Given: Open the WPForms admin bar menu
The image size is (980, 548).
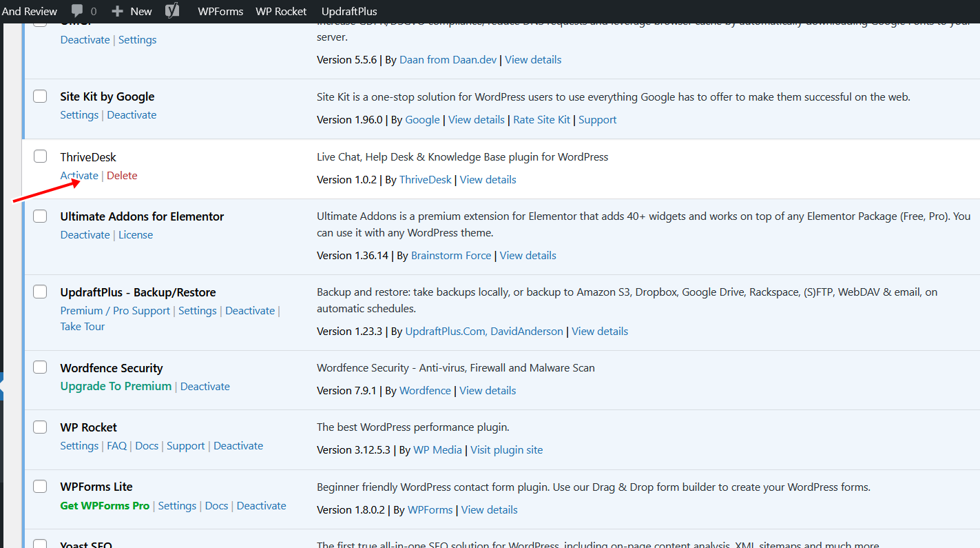Looking at the screenshot, I should coord(220,12).
